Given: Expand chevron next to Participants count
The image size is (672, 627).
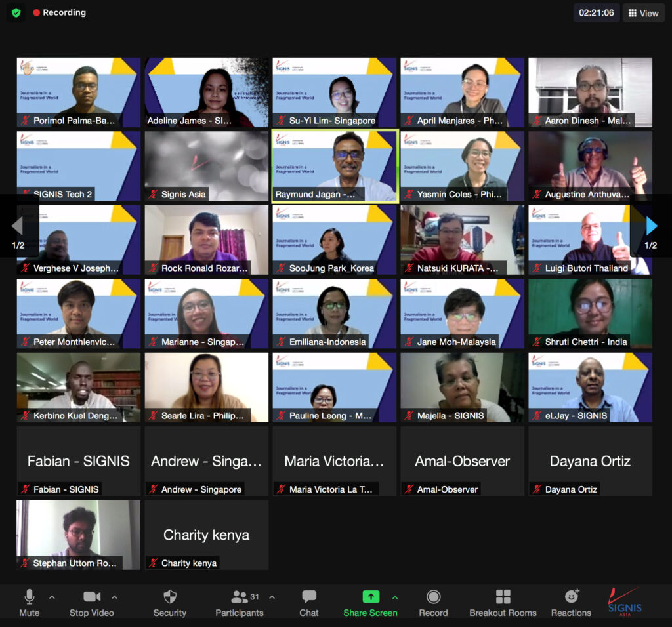Looking at the screenshot, I should tap(272, 597).
